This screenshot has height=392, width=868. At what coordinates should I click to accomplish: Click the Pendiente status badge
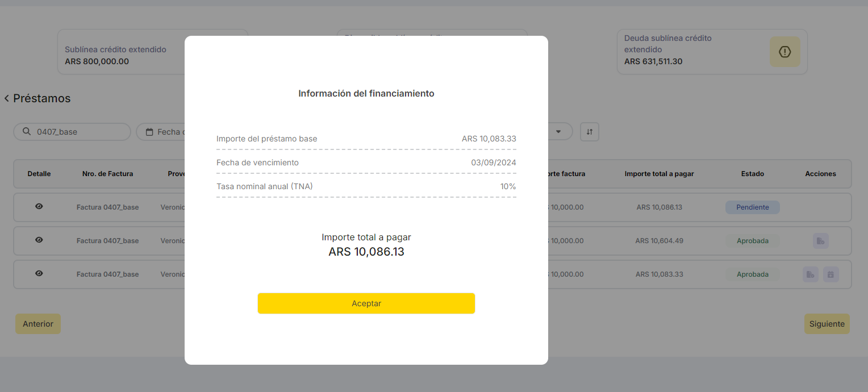752,207
